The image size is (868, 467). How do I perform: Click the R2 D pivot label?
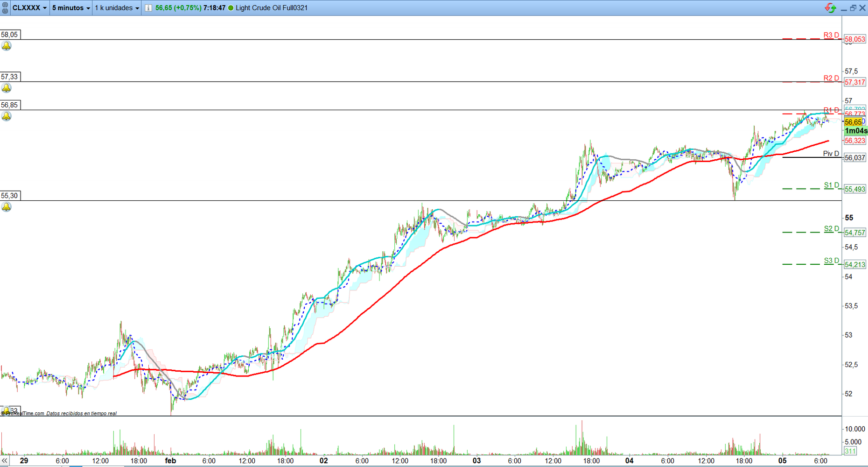(831, 78)
